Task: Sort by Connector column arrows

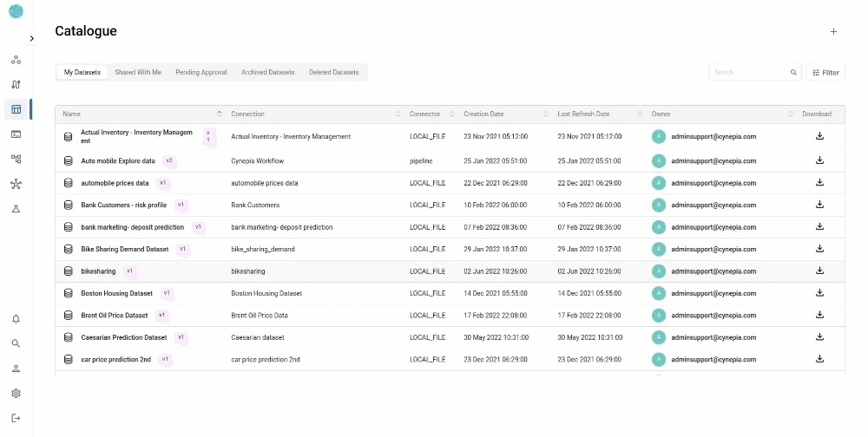Action: tap(451, 114)
